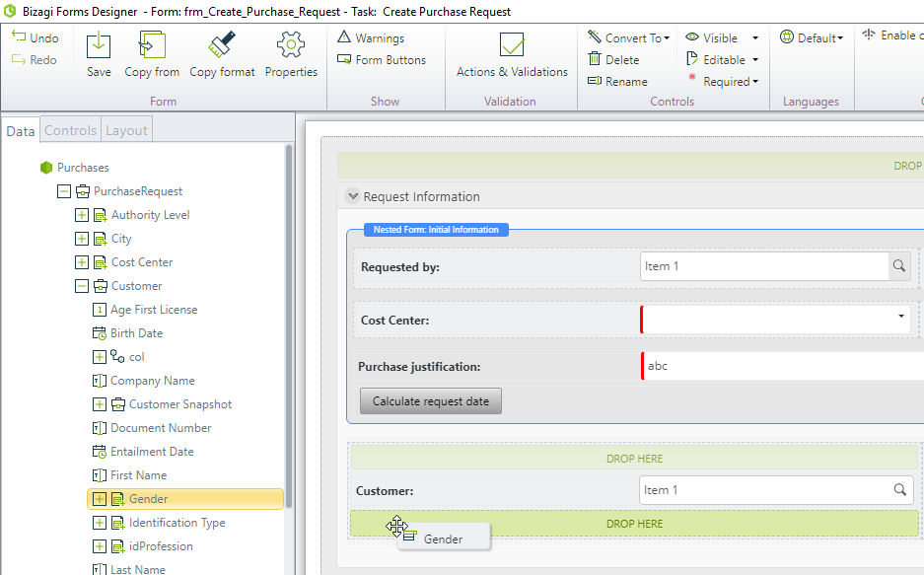Expand the Customer Snapshot node

(99, 404)
